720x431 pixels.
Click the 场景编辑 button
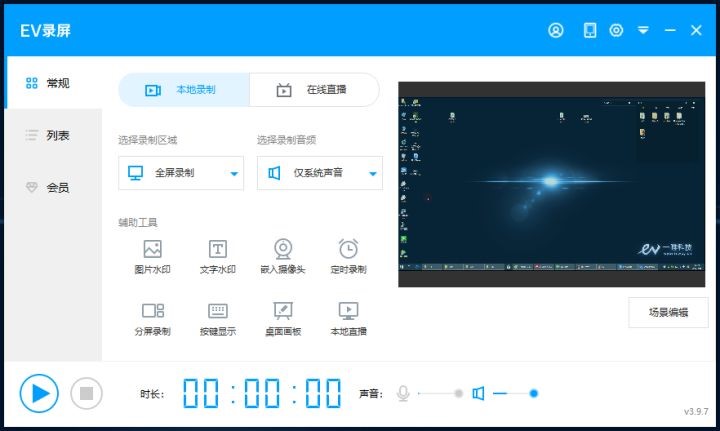[668, 313]
